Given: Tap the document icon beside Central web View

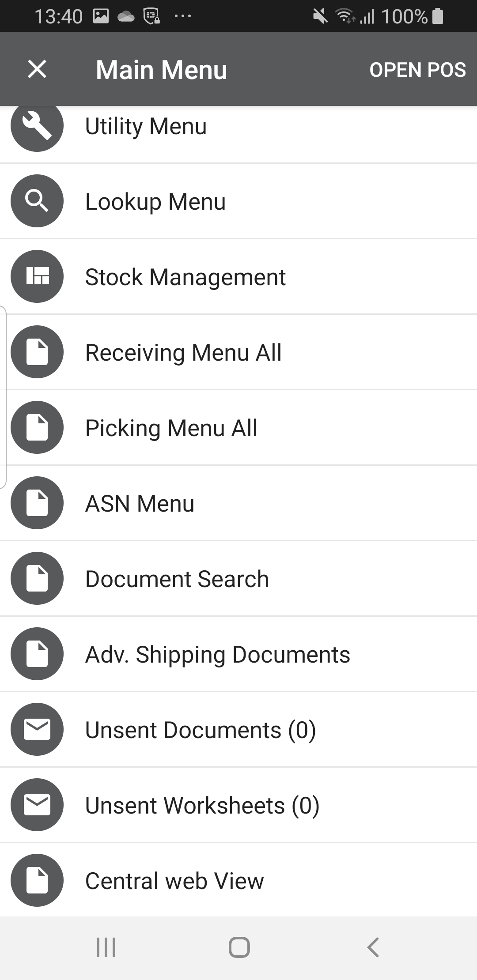Looking at the screenshot, I should click(37, 880).
